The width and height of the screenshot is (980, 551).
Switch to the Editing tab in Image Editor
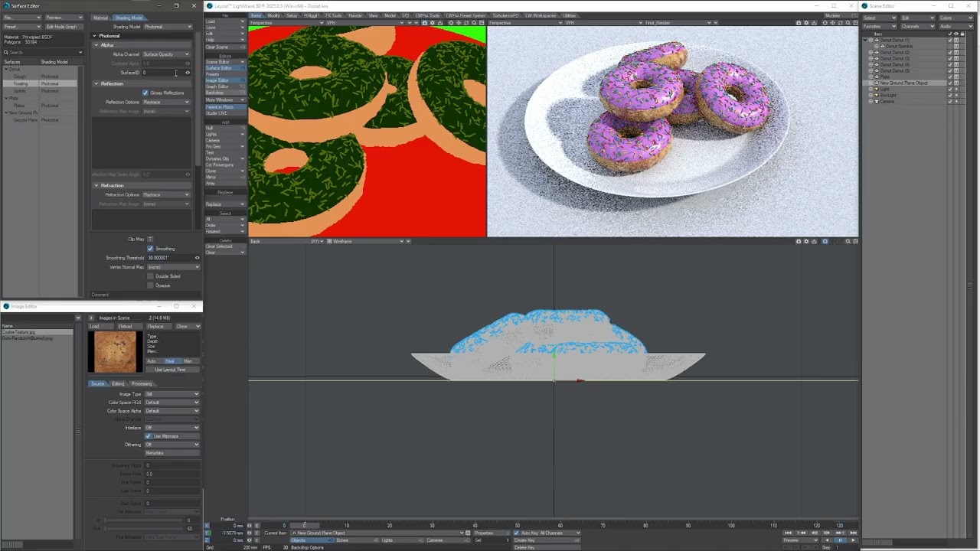coord(118,383)
